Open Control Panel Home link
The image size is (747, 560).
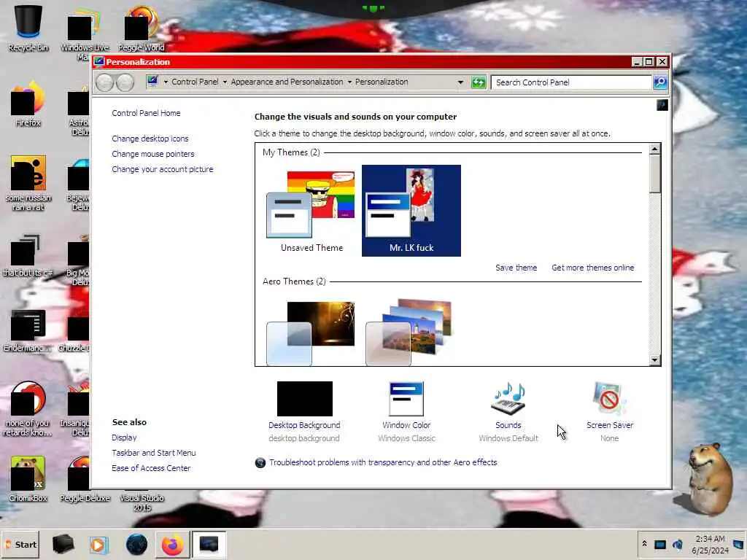146,113
